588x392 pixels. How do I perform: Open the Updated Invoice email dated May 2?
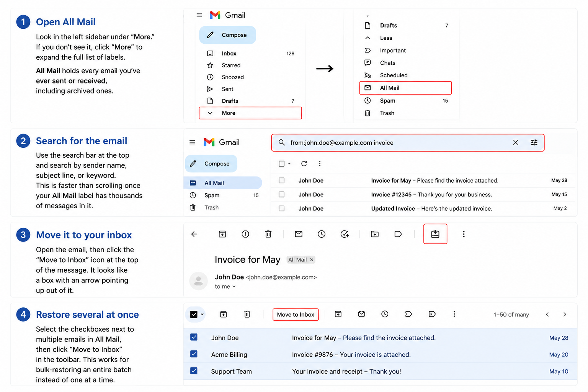pos(423,209)
